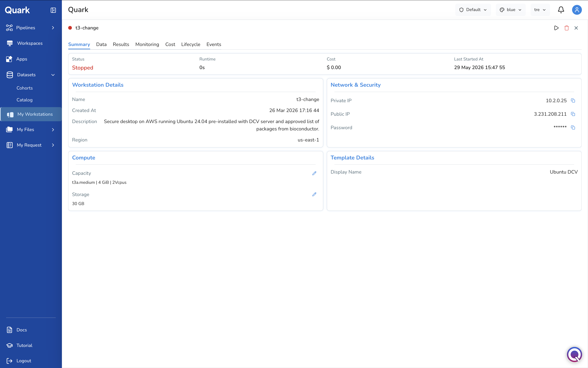
Task: Click the My Request icon
Action: coord(9,145)
